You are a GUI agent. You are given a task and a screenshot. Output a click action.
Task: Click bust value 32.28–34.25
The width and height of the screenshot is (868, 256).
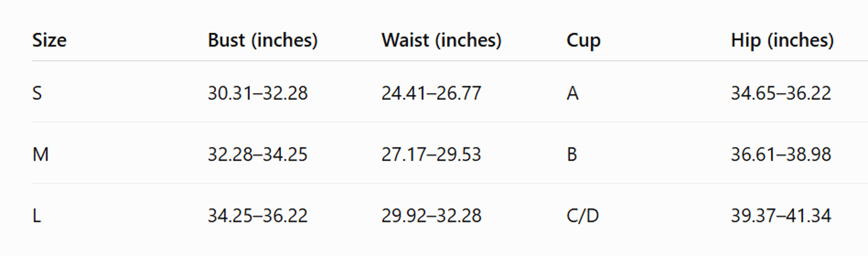[x=257, y=154]
